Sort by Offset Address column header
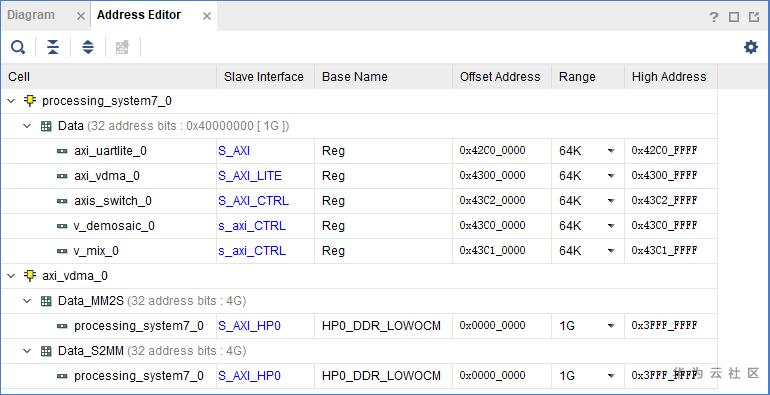 point(502,77)
